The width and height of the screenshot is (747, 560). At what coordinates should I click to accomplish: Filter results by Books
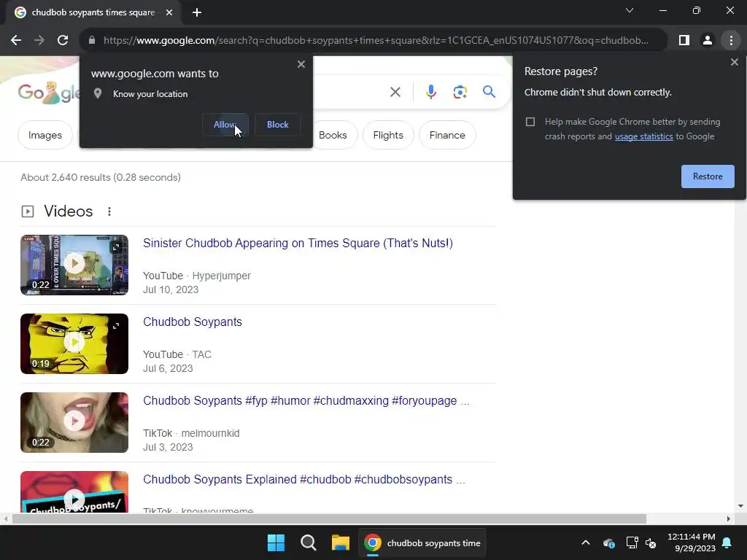point(333,135)
